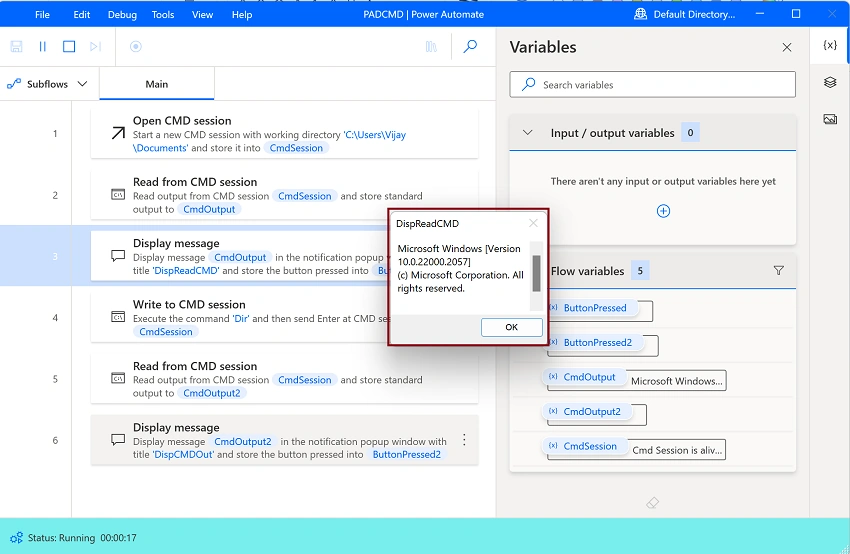The width and height of the screenshot is (850, 554).
Task: Open the Tools menu
Action: (x=163, y=15)
